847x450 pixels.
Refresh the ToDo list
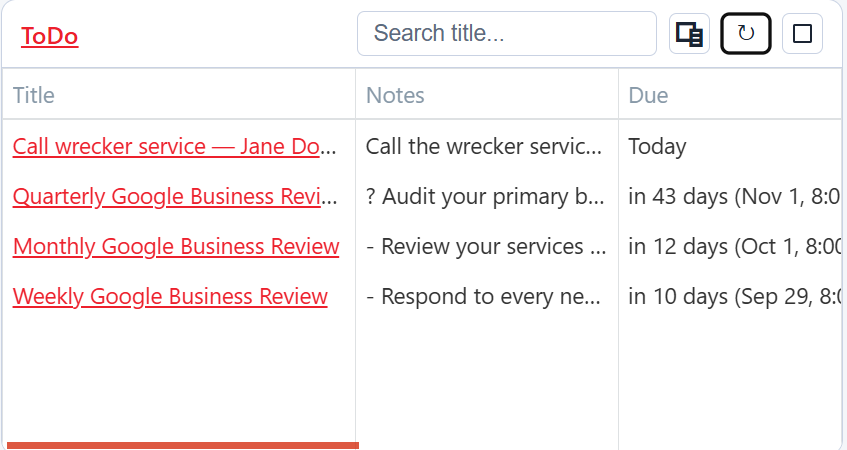(x=746, y=33)
